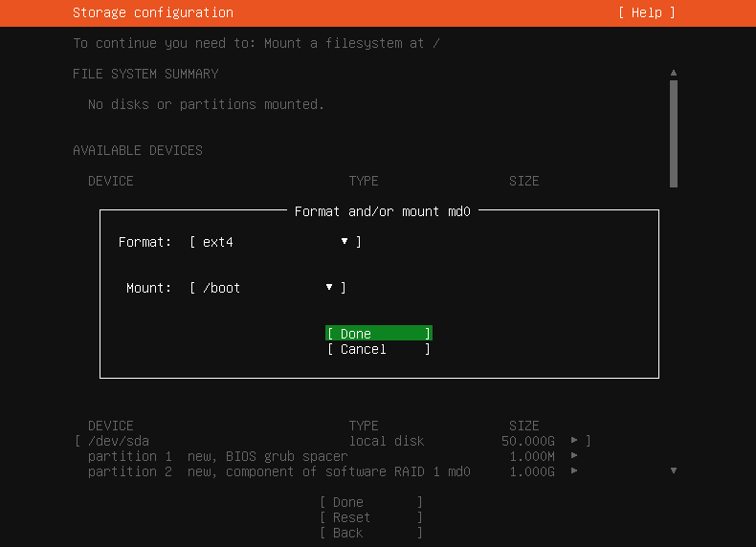
Task: Click the scrollbar up arrow
Action: click(x=674, y=73)
